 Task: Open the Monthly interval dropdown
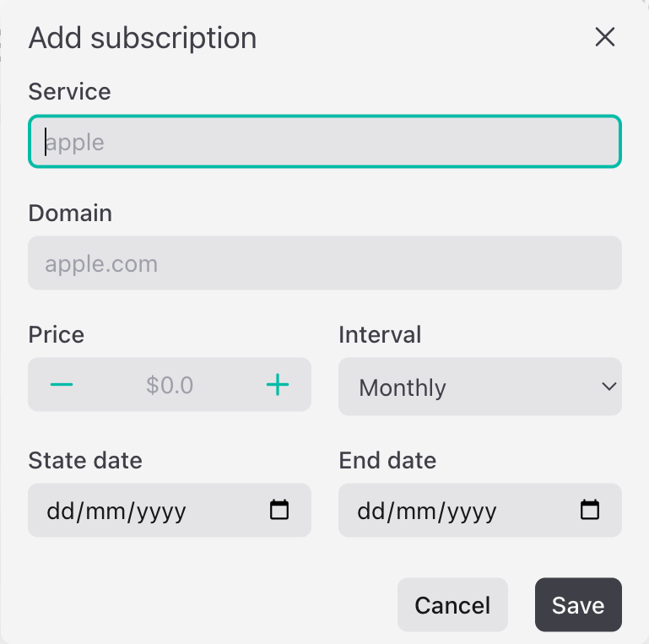pos(480,387)
